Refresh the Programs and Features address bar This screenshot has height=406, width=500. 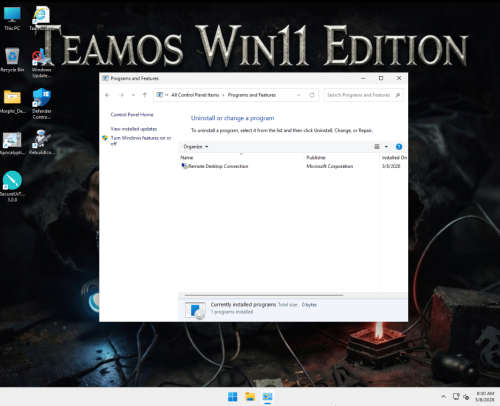[312, 95]
